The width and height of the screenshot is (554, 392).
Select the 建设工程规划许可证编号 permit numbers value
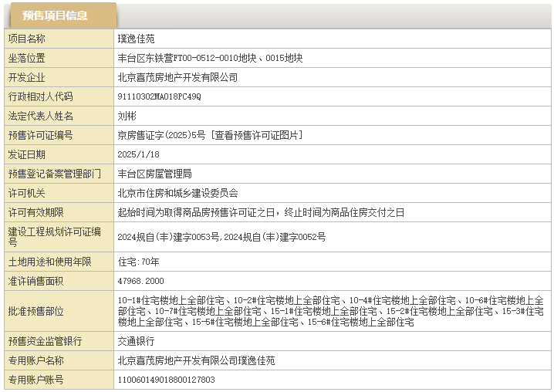(x=221, y=237)
